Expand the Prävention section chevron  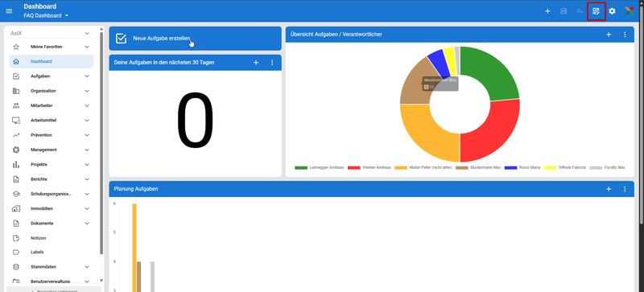pos(87,135)
